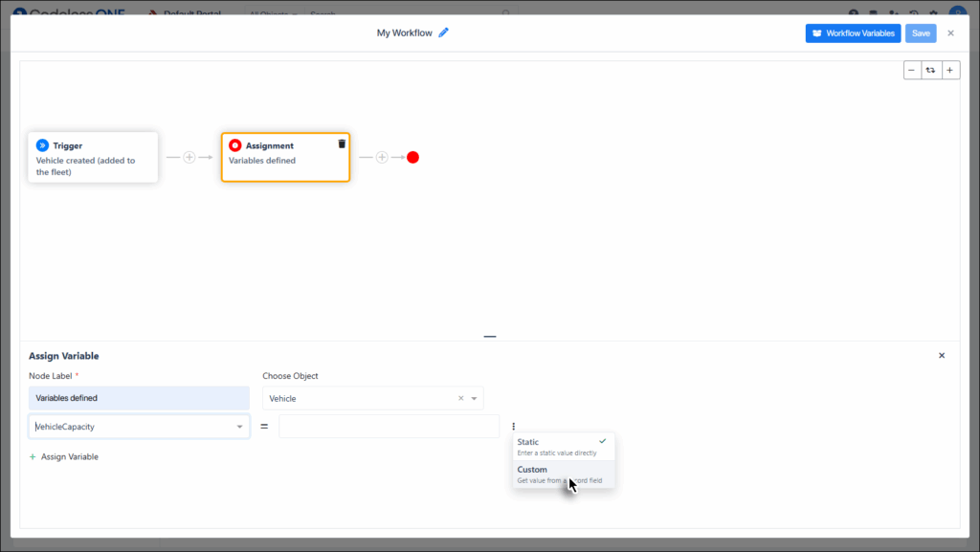
Task: Delete the Assignment node using trash icon
Action: point(342,144)
